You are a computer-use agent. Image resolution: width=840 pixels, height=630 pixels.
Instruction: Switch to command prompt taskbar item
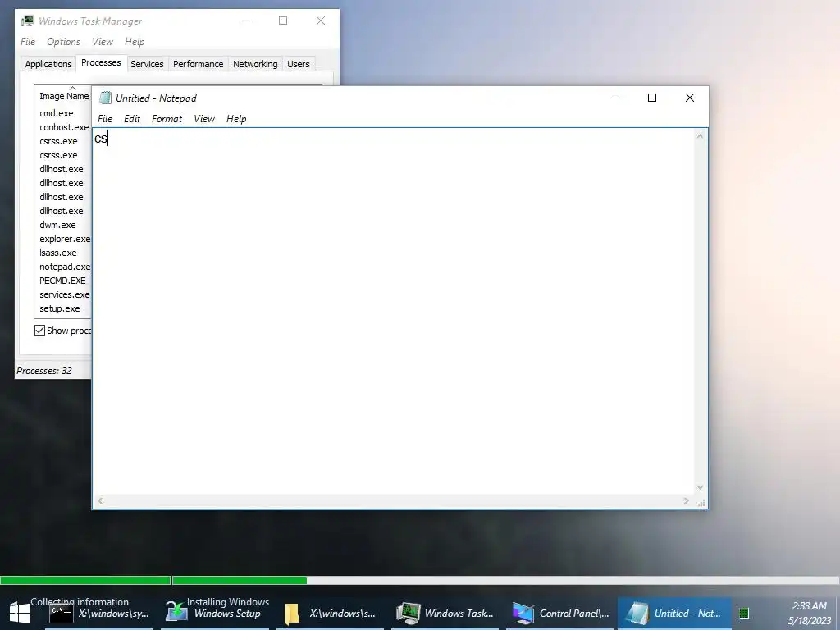coord(99,614)
